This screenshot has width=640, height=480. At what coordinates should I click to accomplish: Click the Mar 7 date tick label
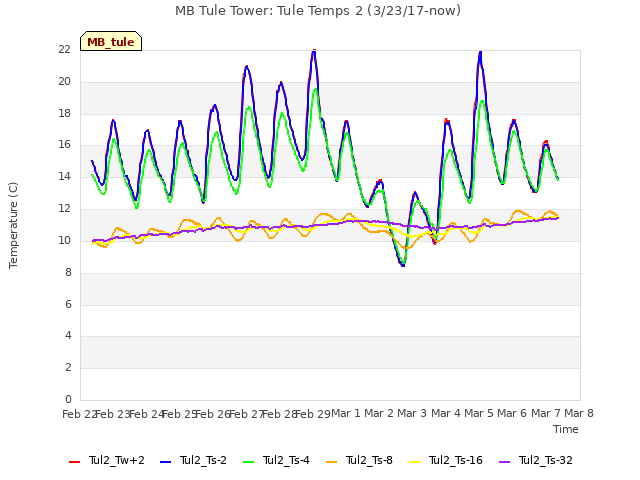546,413
